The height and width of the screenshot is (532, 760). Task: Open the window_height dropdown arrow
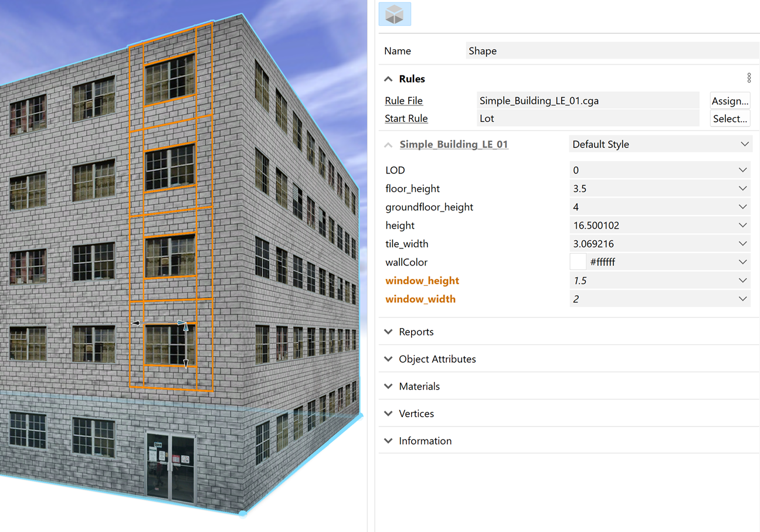pyautogui.click(x=742, y=281)
